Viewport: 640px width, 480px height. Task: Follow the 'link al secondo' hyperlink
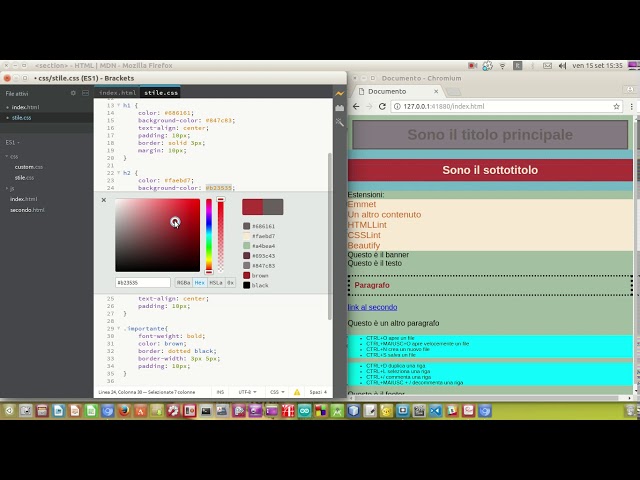click(x=372, y=307)
